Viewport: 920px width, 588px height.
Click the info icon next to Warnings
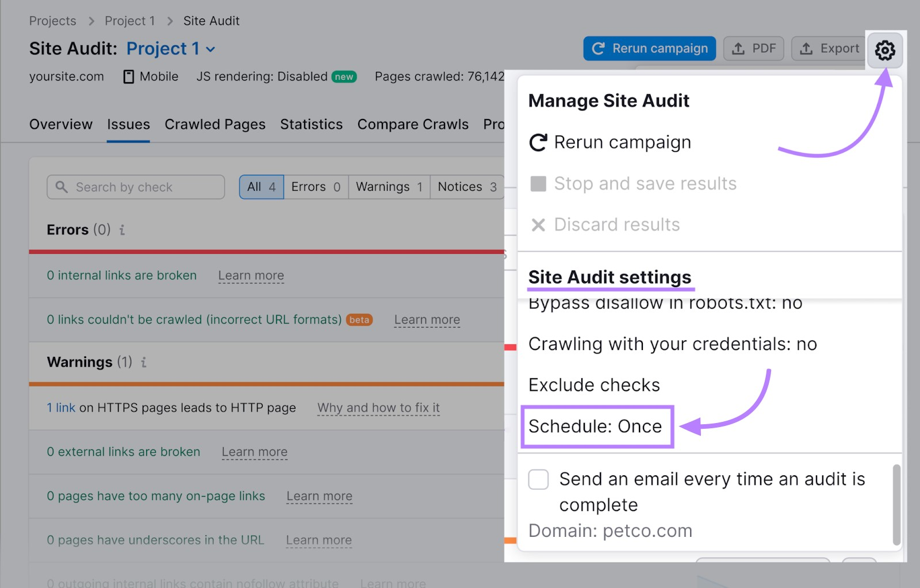click(143, 363)
